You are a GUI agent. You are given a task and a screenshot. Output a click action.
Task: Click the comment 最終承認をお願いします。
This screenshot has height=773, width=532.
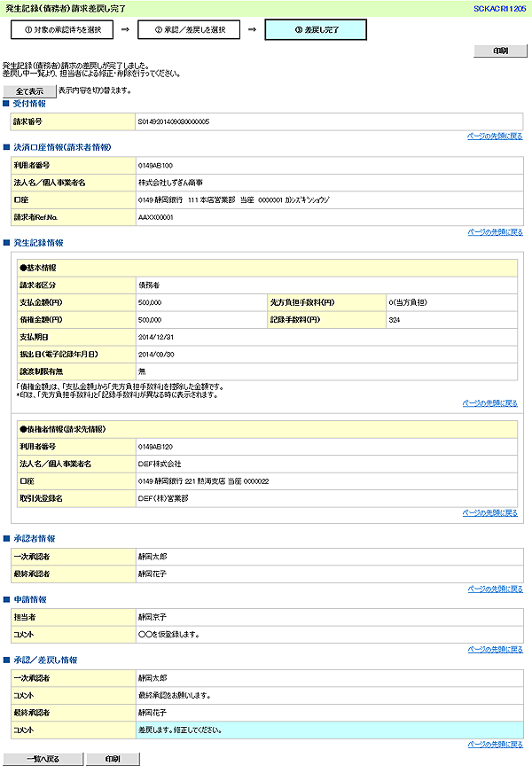point(175,696)
